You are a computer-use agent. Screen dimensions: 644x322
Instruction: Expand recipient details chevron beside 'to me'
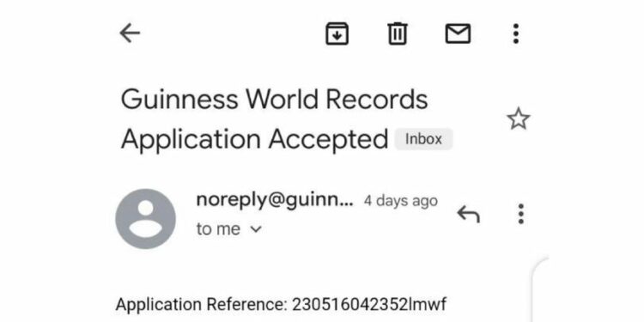256,229
